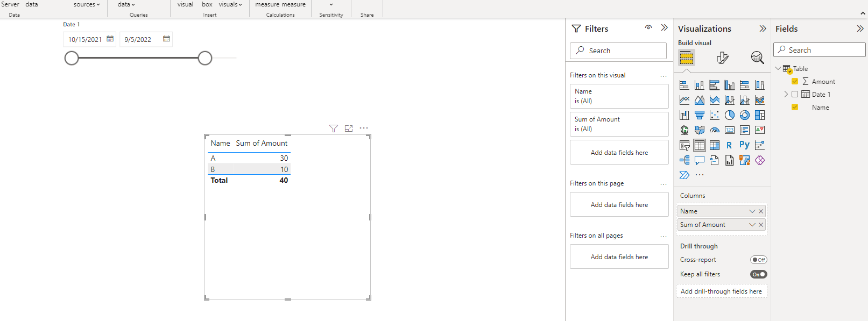Select the Gauge visual
The width and height of the screenshot is (868, 321).
pos(714,130)
